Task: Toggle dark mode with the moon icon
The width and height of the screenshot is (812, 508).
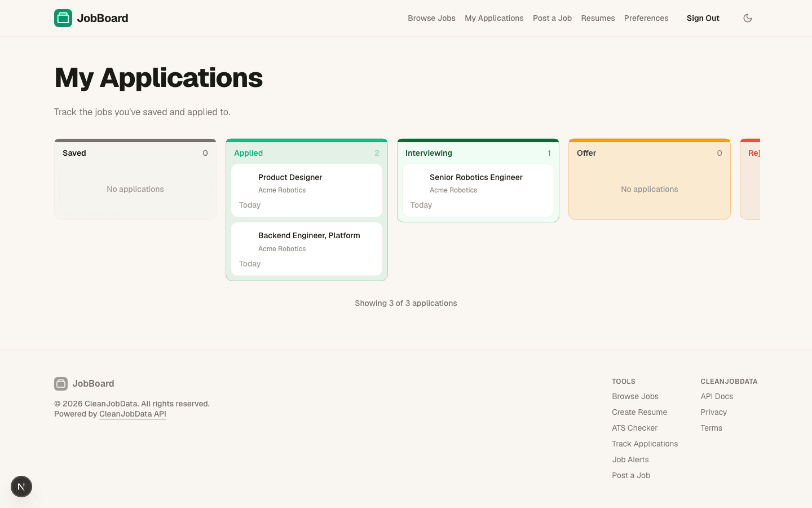Action: (748, 18)
